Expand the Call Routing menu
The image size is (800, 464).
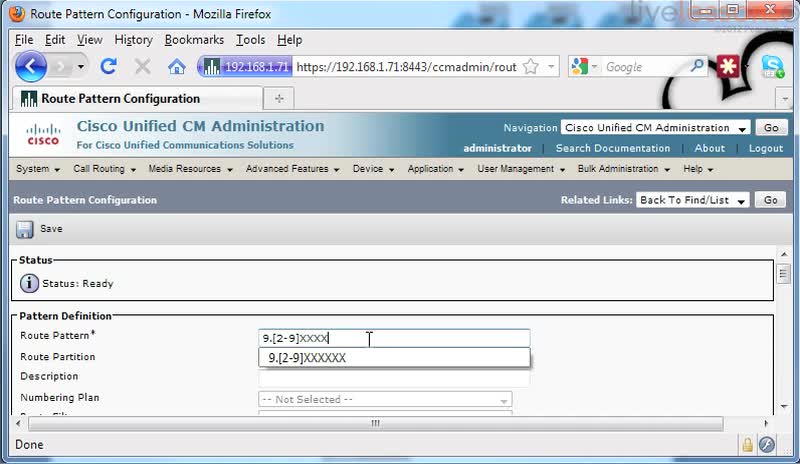104,169
